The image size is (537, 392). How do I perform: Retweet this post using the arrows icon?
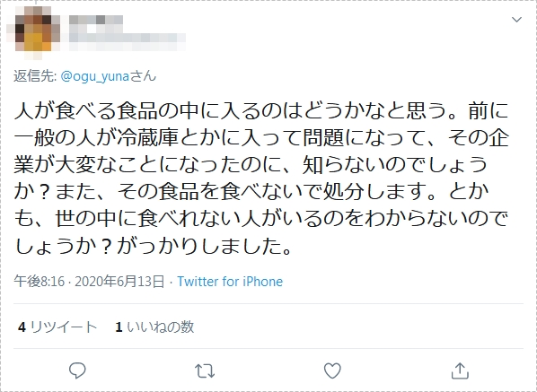(x=205, y=370)
